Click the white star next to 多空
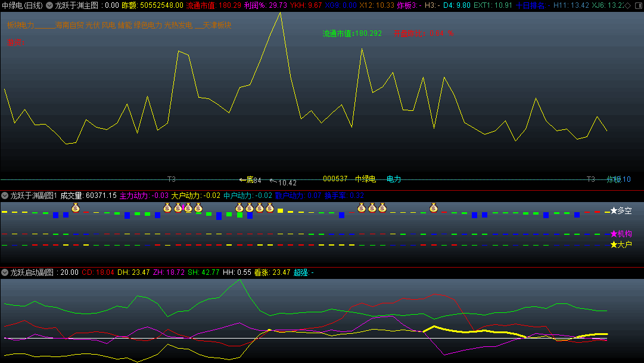Viewport: 644px width, 363px height. pyautogui.click(x=614, y=211)
